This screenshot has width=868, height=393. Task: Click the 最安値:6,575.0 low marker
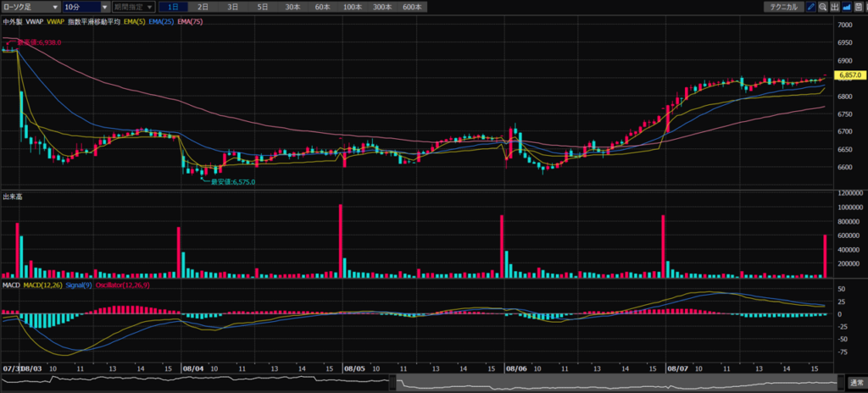pos(232,181)
